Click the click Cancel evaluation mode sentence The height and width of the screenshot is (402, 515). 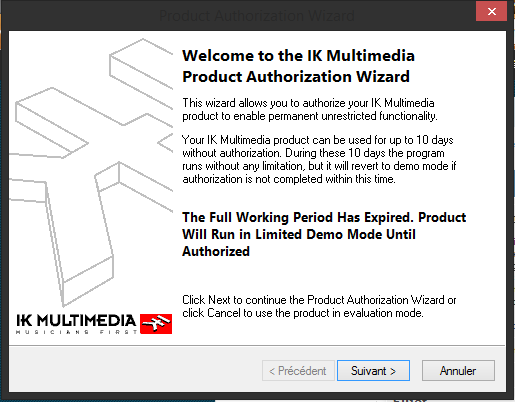point(303,313)
